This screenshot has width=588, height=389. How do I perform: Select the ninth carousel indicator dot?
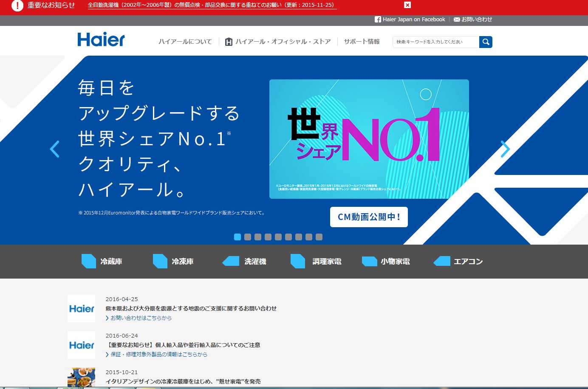click(x=319, y=237)
